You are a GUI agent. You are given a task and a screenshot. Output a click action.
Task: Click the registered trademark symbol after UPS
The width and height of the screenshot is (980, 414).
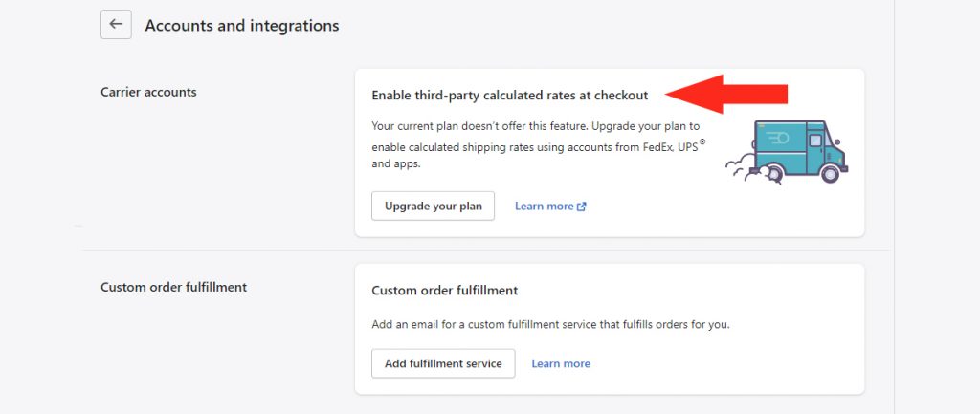pyautogui.click(x=702, y=142)
